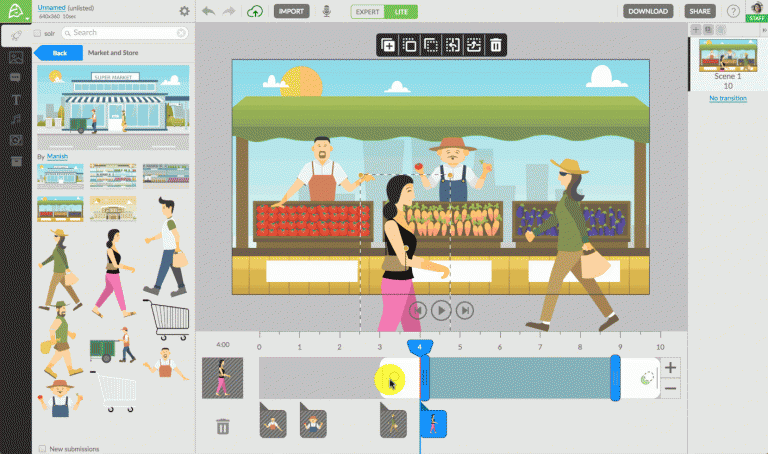Click the DOWNLOAD button

point(648,11)
